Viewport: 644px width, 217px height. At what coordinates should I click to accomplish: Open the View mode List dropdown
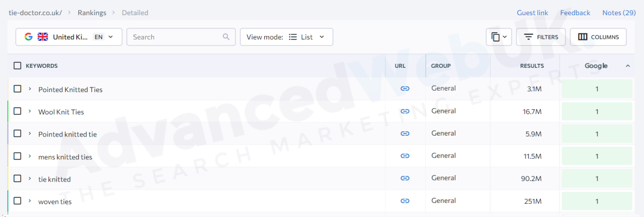point(286,37)
